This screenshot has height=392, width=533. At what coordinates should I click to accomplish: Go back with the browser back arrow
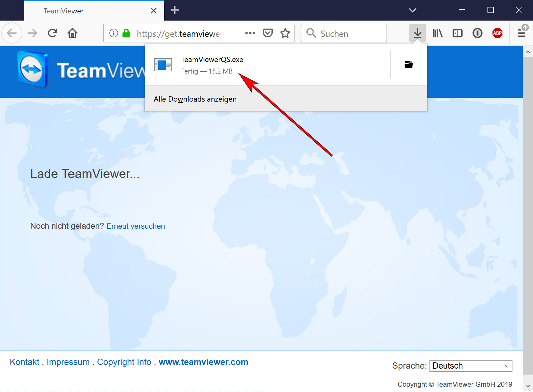[x=12, y=33]
